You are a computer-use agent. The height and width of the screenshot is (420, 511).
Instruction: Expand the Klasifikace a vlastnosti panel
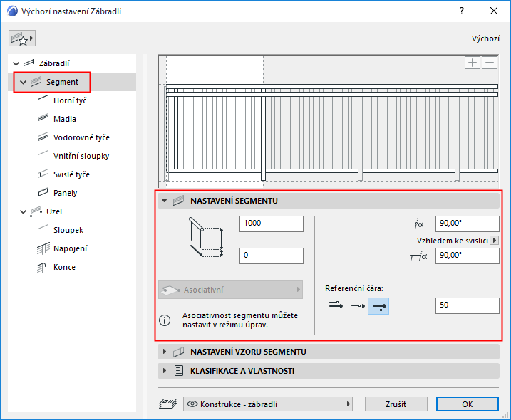pyautogui.click(x=164, y=370)
